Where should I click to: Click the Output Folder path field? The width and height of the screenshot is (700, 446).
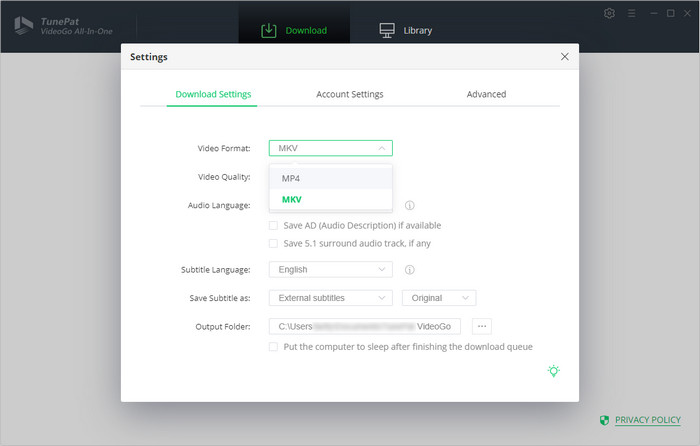pyautogui.click(x=364, y=326)
